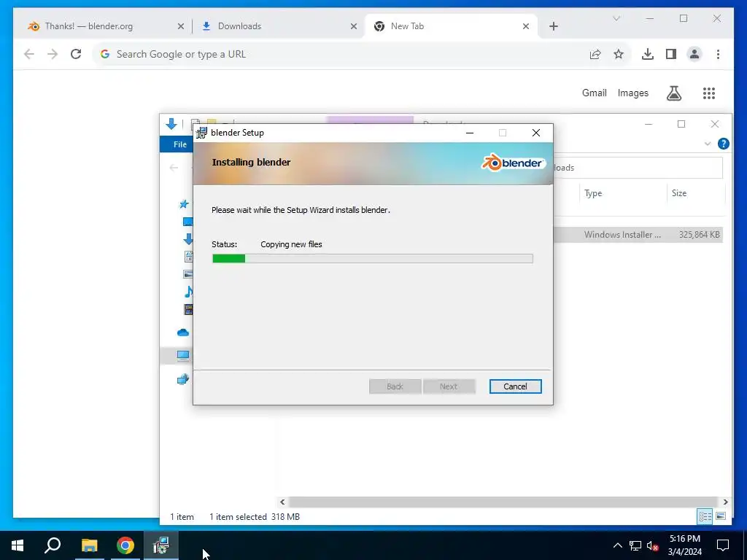
Task: Open the Chrome profile avatar
Action: point(694,54)
